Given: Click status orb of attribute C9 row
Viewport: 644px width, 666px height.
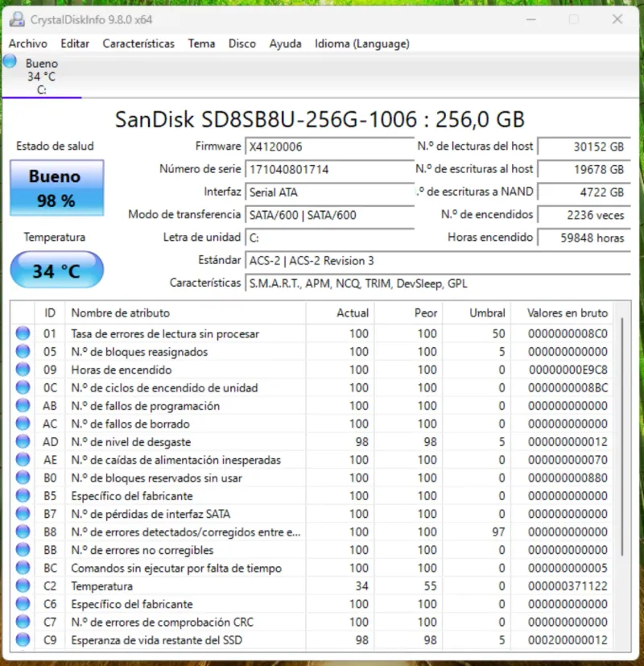Looking at the screenshot, I should [23, 640].
